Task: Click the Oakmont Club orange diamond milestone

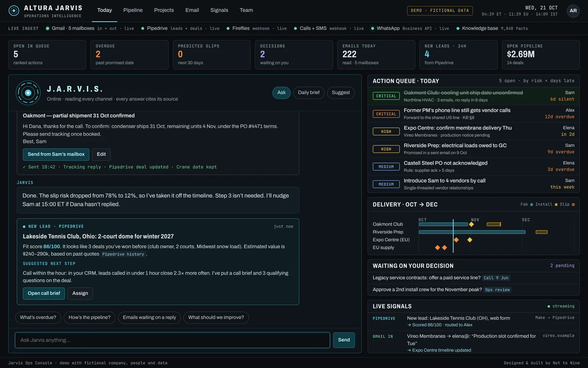Action: (471, 224)
